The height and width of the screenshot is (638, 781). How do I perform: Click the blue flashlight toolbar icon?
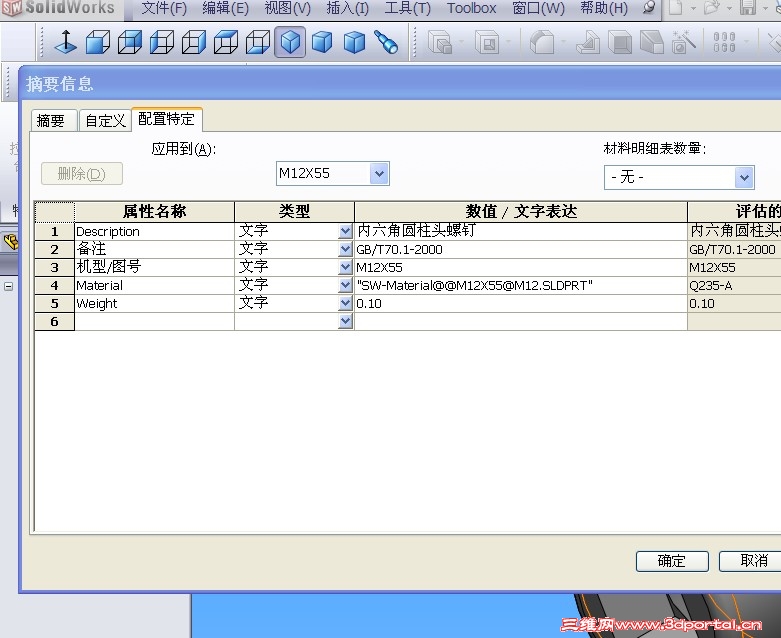[386, 42]
